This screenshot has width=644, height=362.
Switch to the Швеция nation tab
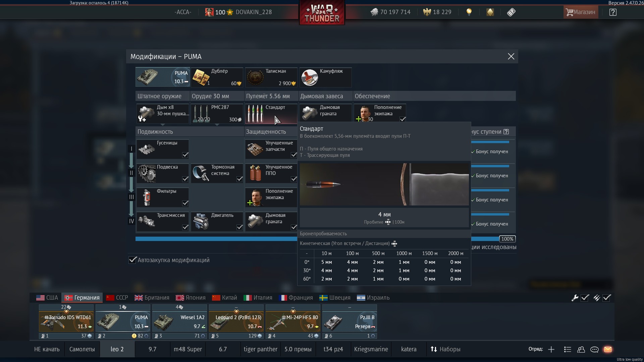(335, 298)
